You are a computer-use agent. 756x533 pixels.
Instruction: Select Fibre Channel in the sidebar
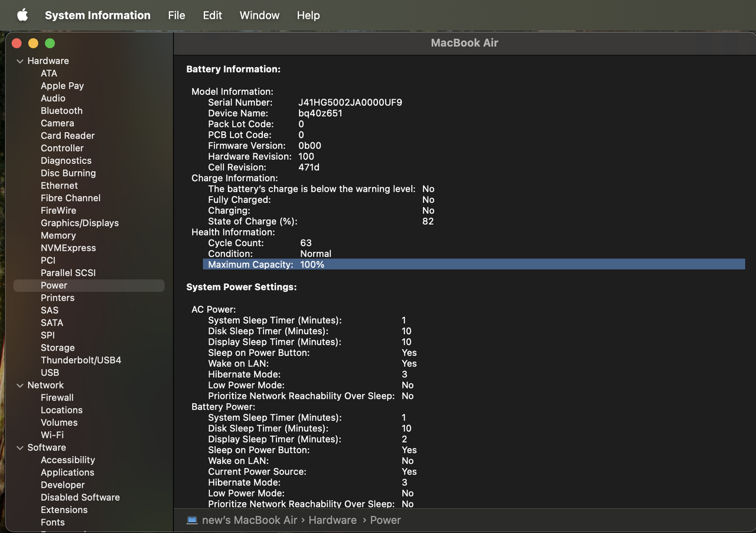pyautogui.click(x=70, y=198)
